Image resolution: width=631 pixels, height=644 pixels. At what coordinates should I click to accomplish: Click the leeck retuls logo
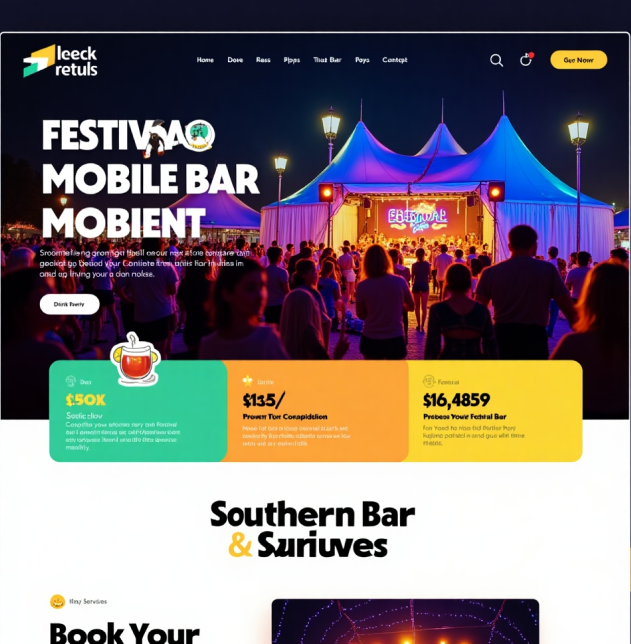click(60, 61)
